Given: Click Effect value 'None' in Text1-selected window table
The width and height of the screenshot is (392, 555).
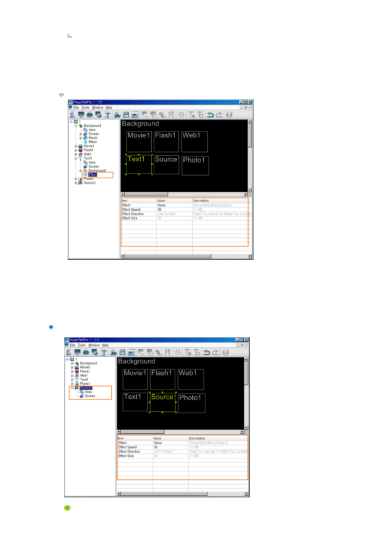Looking at the screenshot, I should tap(162, 205).
